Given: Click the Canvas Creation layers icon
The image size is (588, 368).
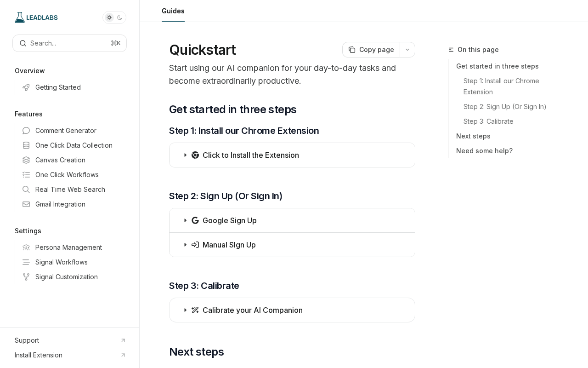Looking at the screenshot, I should pos(26,160).
